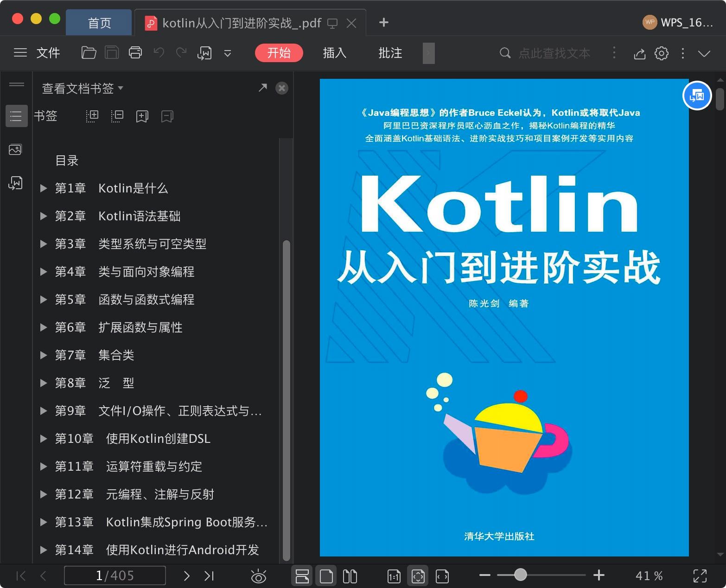The width and height of the screenshot is (726, 588).
Task: Jump to last page button
Action: (x=210, y=576)
